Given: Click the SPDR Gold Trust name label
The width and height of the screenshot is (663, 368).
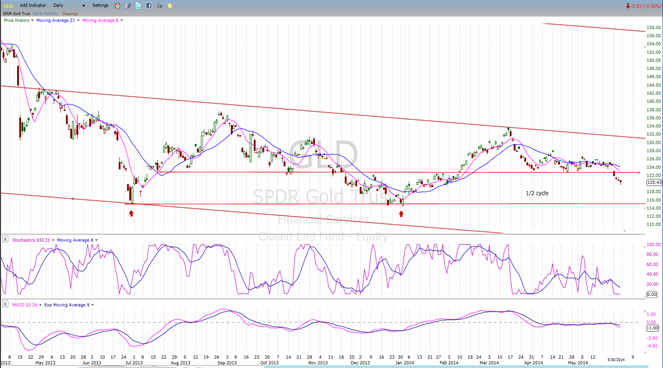Looking at the screenshot, I should (16, 14).
